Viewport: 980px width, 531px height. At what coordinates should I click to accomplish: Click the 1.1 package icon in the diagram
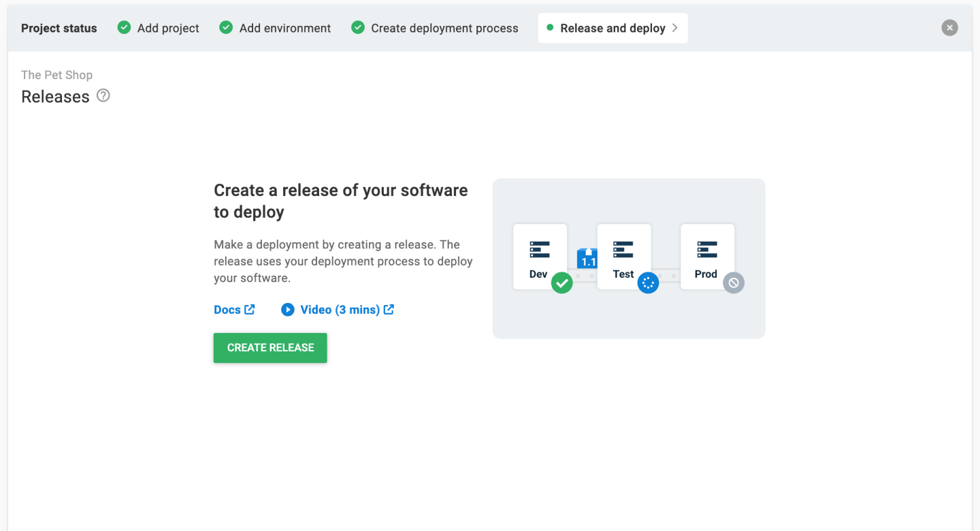[x=586, y=259]
